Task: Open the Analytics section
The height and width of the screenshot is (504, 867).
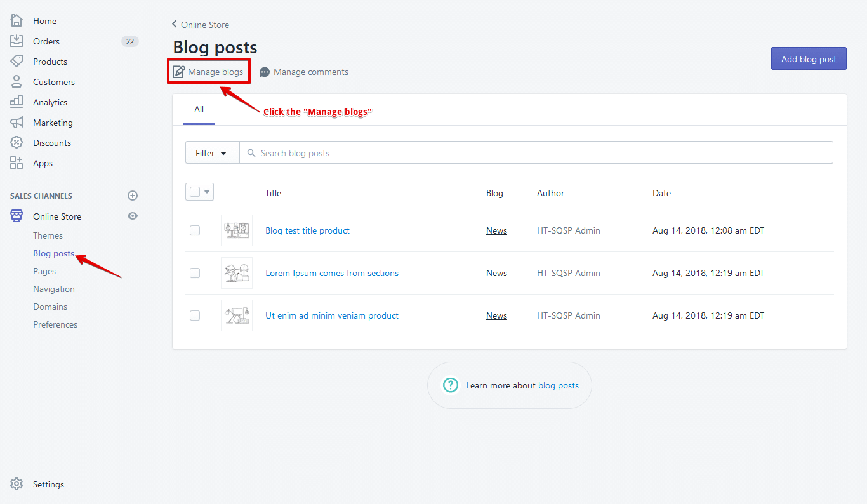Action: pyautogui.click(x=50, y=102)
